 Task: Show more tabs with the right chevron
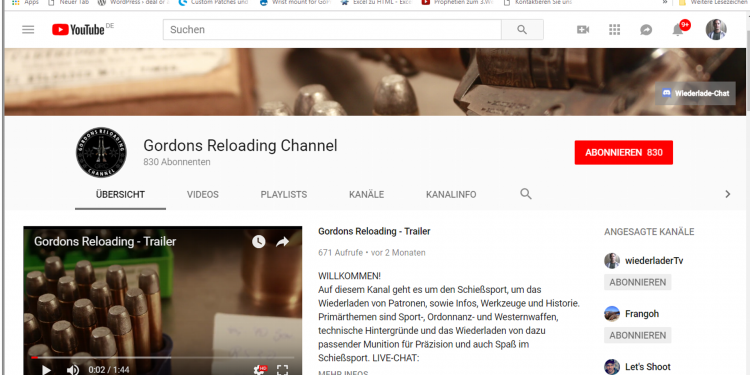tap(728, 194)
